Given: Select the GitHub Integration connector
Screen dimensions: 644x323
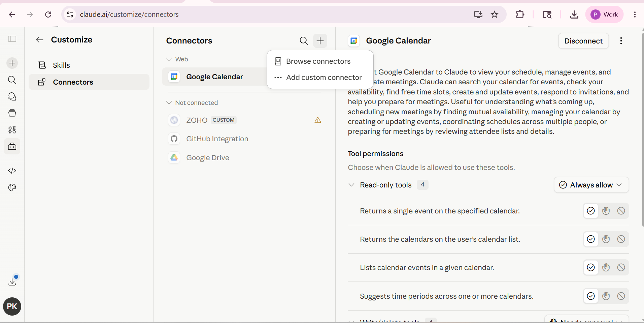Looking at the screenshot, I should click(244, 139).
